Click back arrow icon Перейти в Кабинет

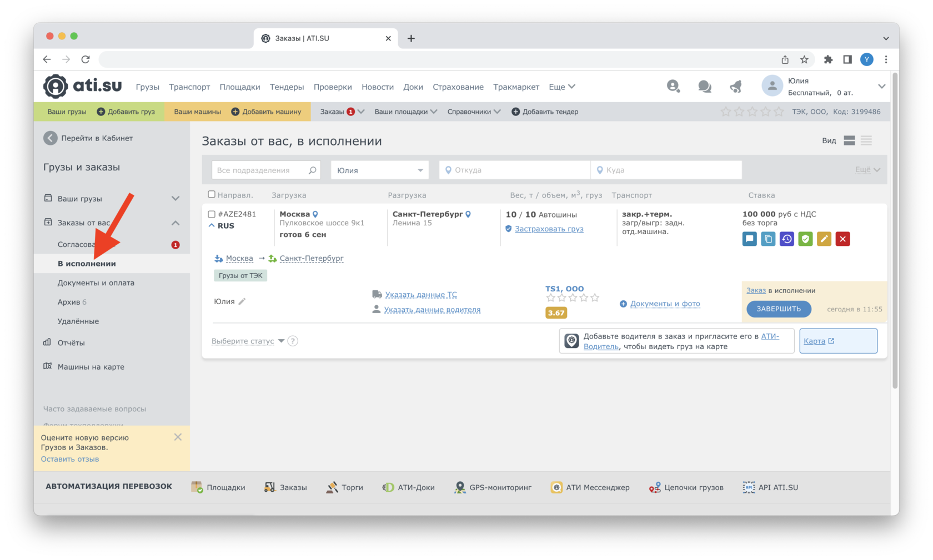pos(51,138)
